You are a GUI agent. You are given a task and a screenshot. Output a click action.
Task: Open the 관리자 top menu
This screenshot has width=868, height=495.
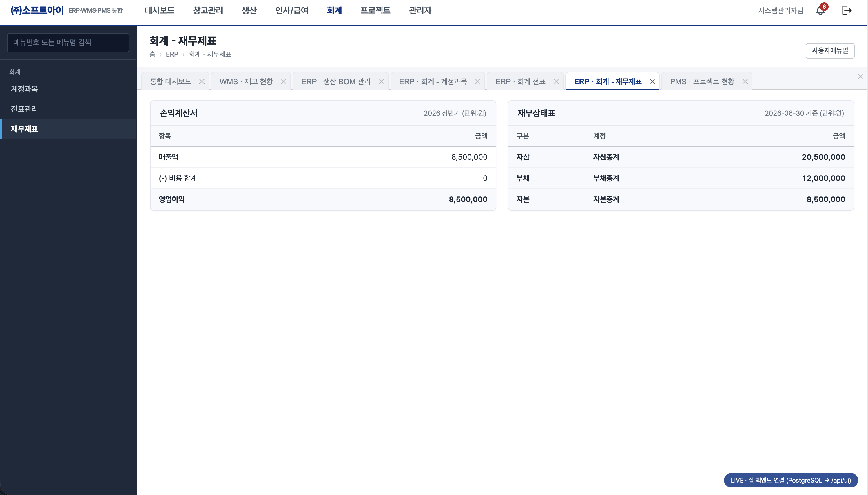[420, 10]
